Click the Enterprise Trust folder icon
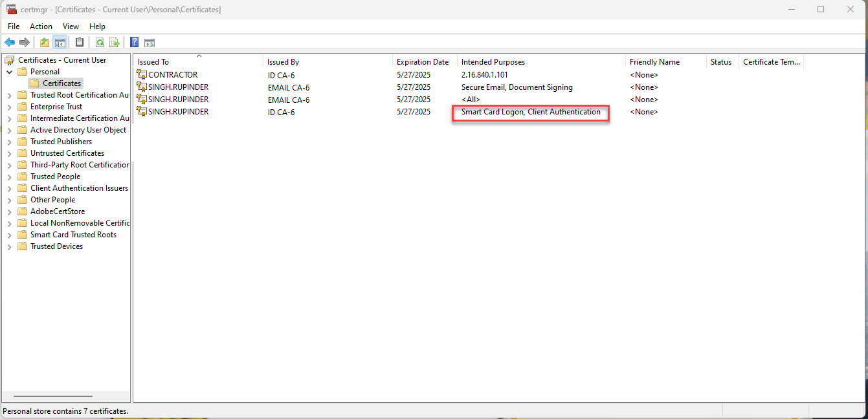 (23, 107)
